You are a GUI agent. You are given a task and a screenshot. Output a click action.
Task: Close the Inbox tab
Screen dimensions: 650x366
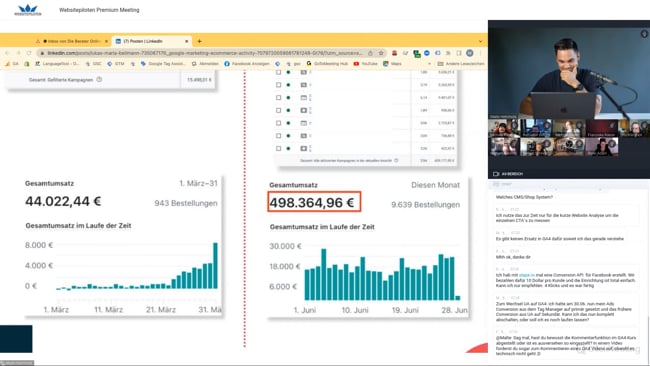(106, 41)
